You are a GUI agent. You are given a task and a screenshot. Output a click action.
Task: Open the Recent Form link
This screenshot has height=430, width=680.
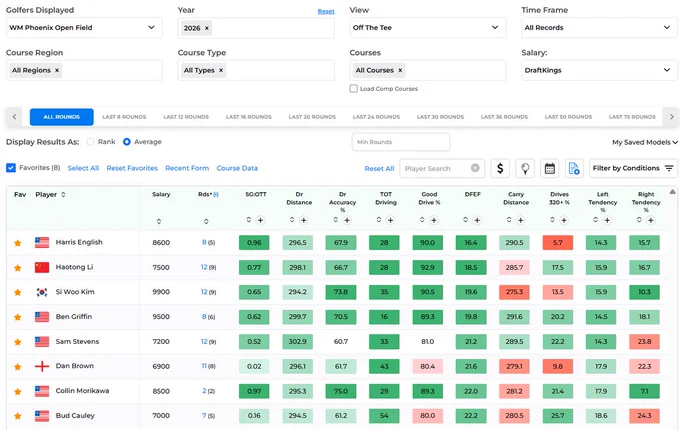pos(187,168)
